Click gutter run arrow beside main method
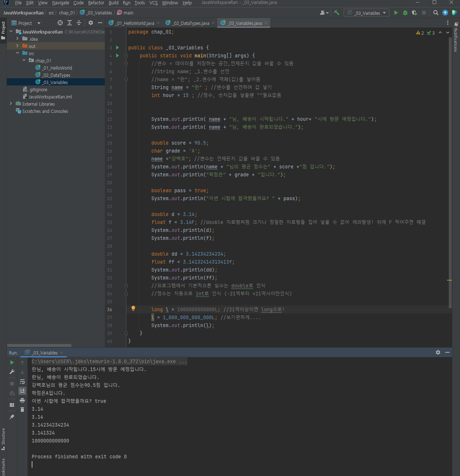The image size is (460, 476). pyautogui.click(x=117, y=56)
